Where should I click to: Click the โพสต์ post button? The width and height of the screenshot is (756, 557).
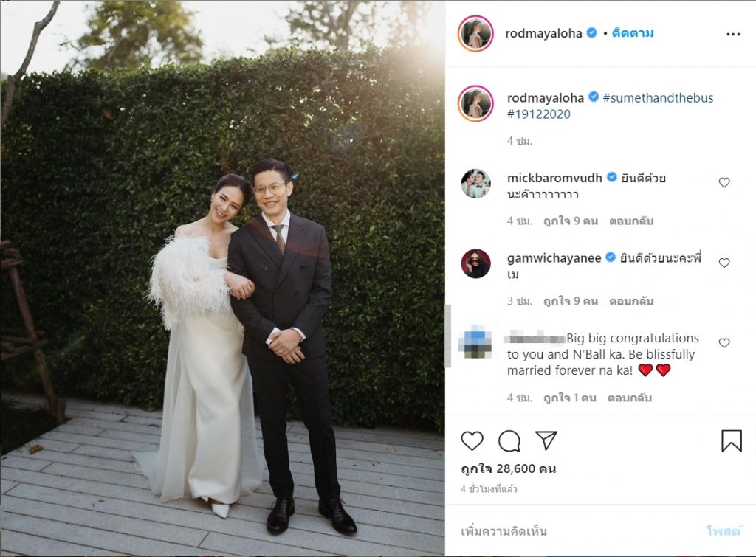point(724,531)
